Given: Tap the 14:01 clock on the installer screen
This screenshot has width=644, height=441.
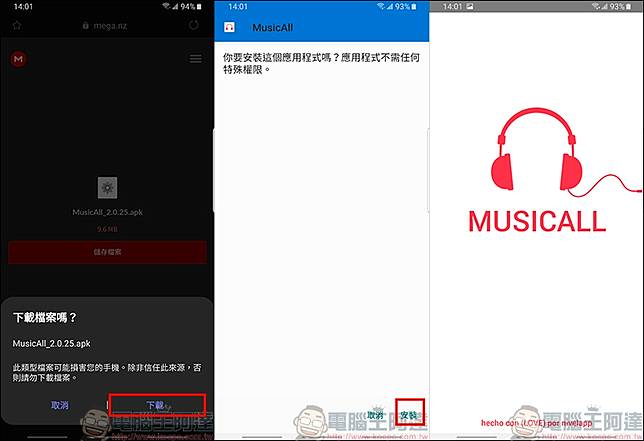Looking at the screenshot, I should (x=238, y=7).
